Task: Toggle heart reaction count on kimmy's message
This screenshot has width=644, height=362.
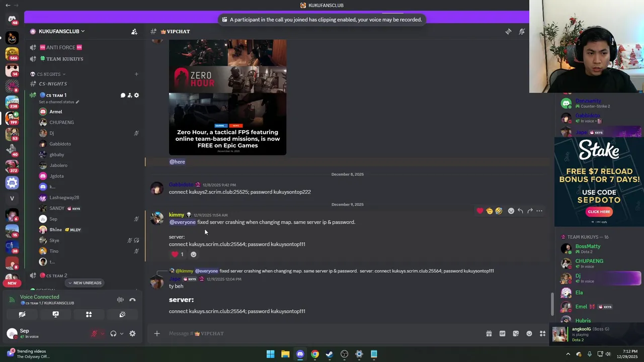Action: pos(178,254)
